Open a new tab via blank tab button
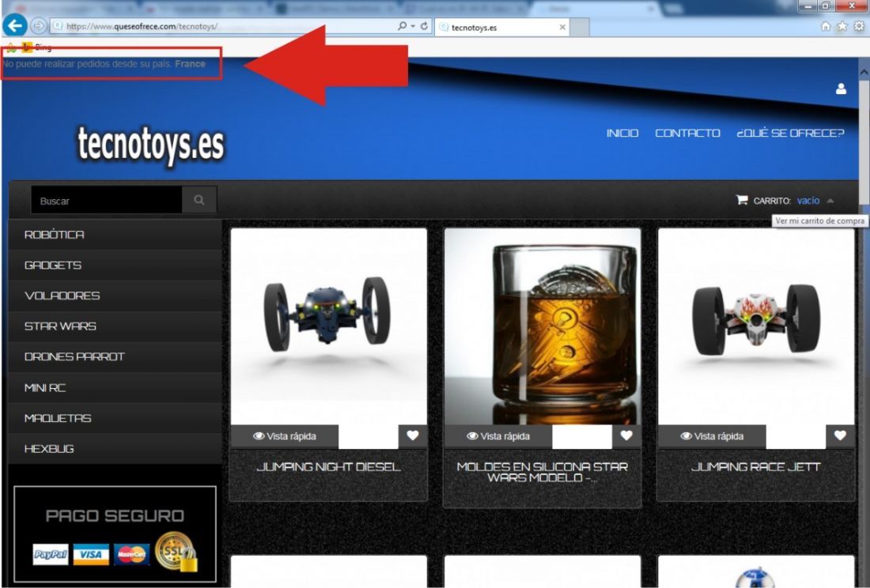Viewport: 870px width, 588px height. coord(580,27)
